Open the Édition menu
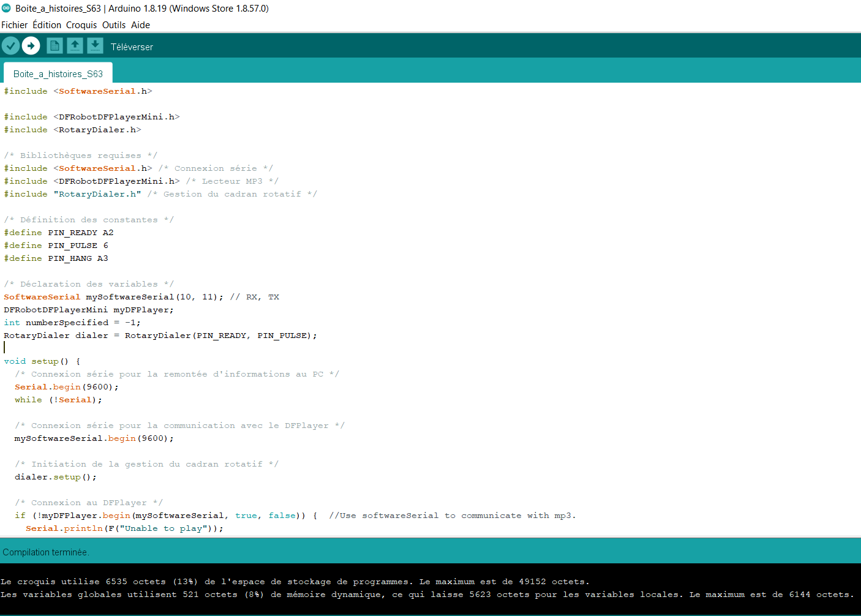The height and width of the screenshot is (616, 861). pyautogui.click(x=47, y=25)
